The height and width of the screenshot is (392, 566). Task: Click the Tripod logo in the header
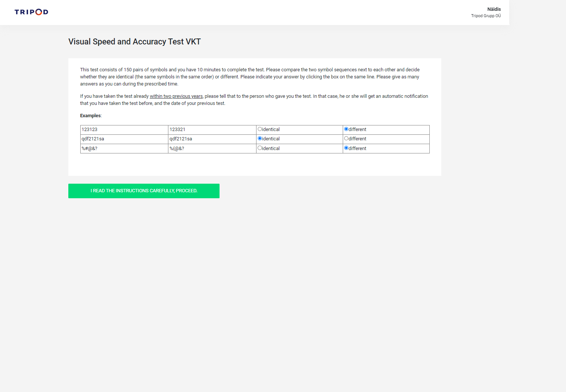point(31,12)
